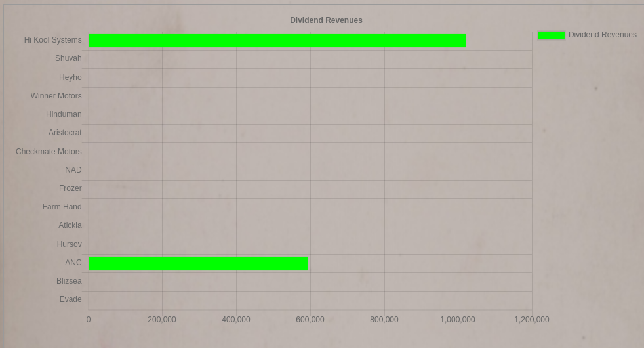
Task: Select the Winner Motors label
Action: (56, 96)
